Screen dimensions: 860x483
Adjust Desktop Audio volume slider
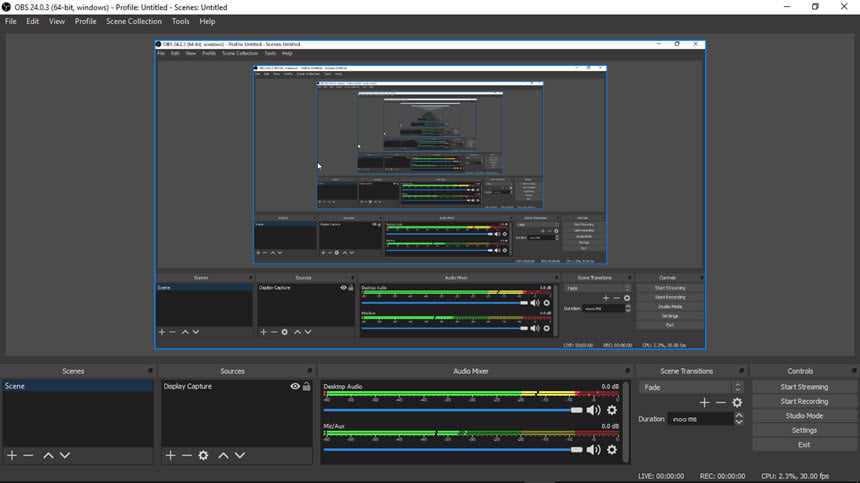click(452, 410)
